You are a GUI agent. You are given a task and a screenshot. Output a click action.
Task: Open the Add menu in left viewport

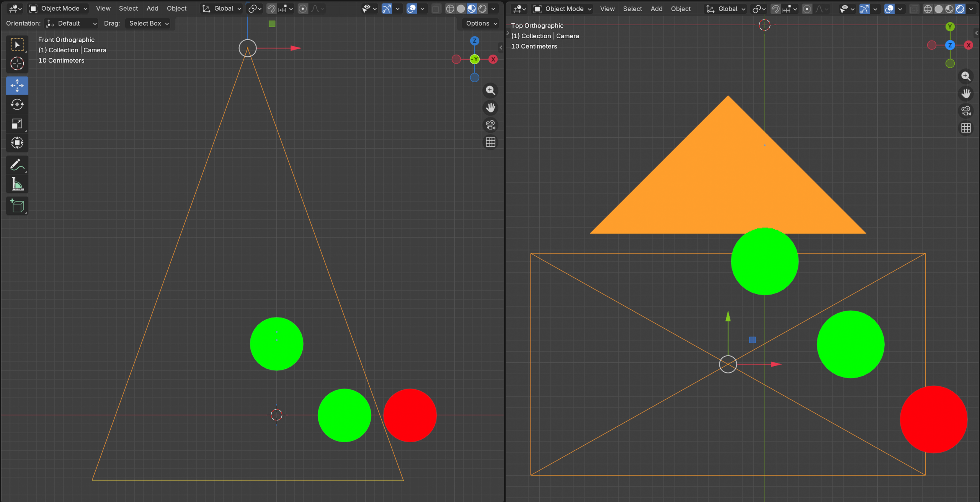pyautogui.click(x=152, y=8)
